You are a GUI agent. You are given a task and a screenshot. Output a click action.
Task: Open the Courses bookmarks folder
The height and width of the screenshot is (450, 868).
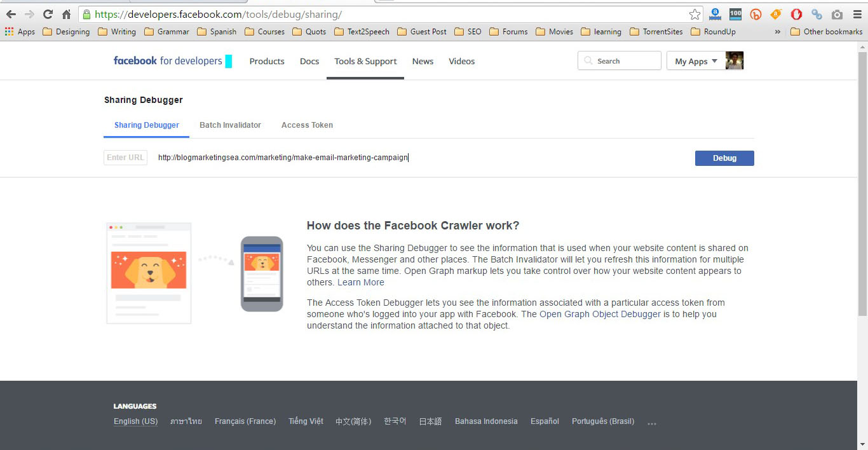pos(264,31)
